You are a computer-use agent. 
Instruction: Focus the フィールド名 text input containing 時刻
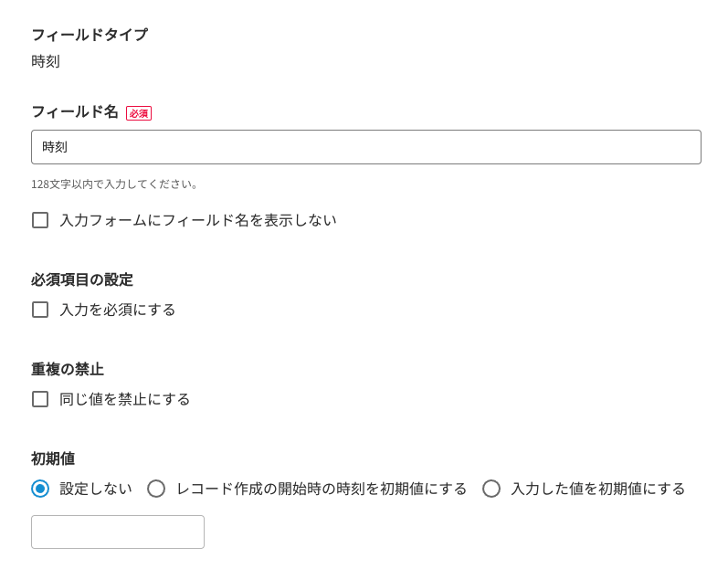pyautogui.click(x=365, y=147)
